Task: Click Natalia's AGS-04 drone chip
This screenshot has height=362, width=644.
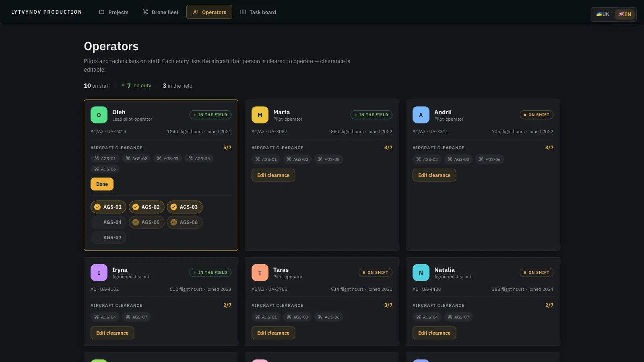Action: tap(427, 317)
